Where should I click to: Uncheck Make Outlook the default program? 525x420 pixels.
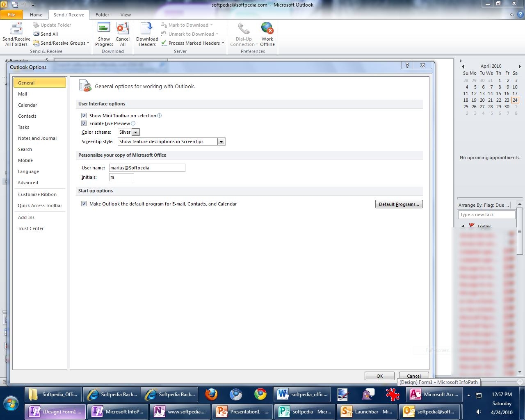coord(84,204)
